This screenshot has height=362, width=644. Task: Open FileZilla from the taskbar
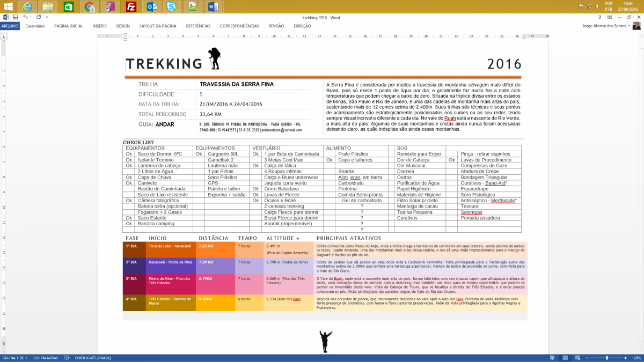131,7
